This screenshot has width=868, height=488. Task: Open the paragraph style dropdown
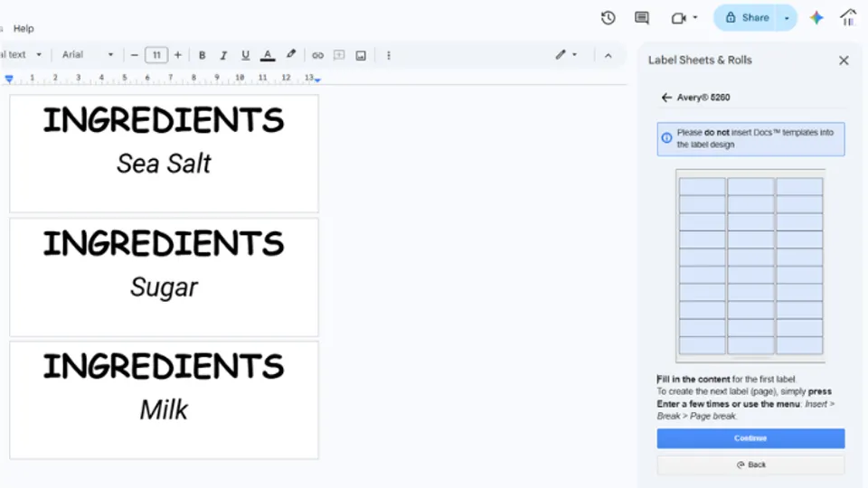(x=21, y=55)
